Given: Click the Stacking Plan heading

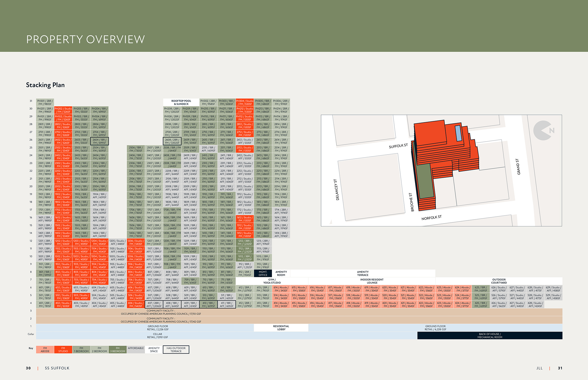Looking at the screenshot, I should point(45,85).
